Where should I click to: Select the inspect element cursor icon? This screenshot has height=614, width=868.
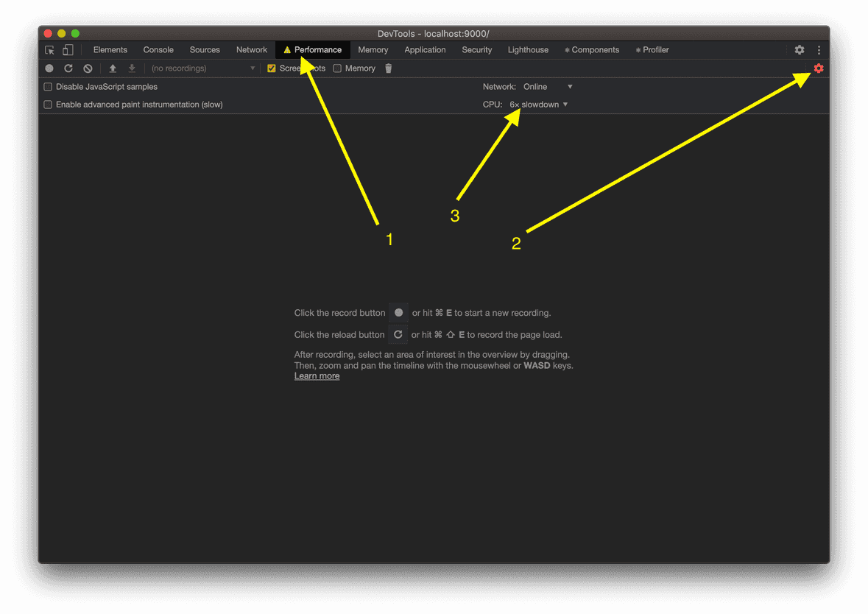click(48, 49)
